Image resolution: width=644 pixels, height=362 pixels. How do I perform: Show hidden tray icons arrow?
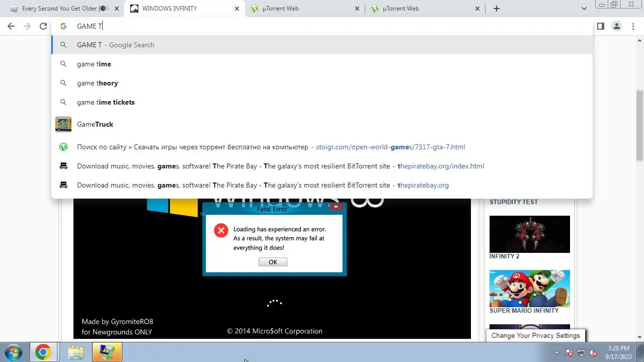pos(556,352)
